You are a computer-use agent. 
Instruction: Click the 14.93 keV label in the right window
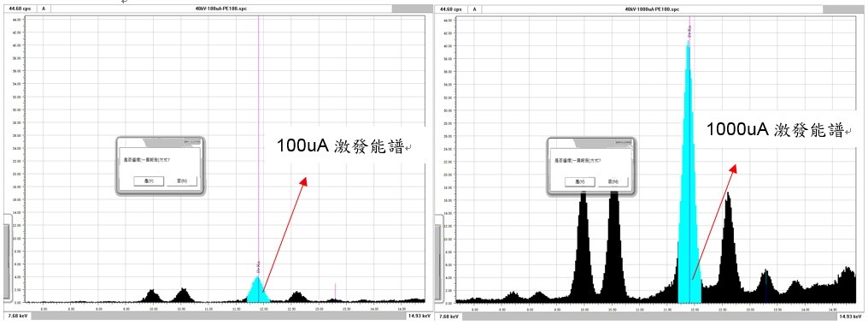850,316
